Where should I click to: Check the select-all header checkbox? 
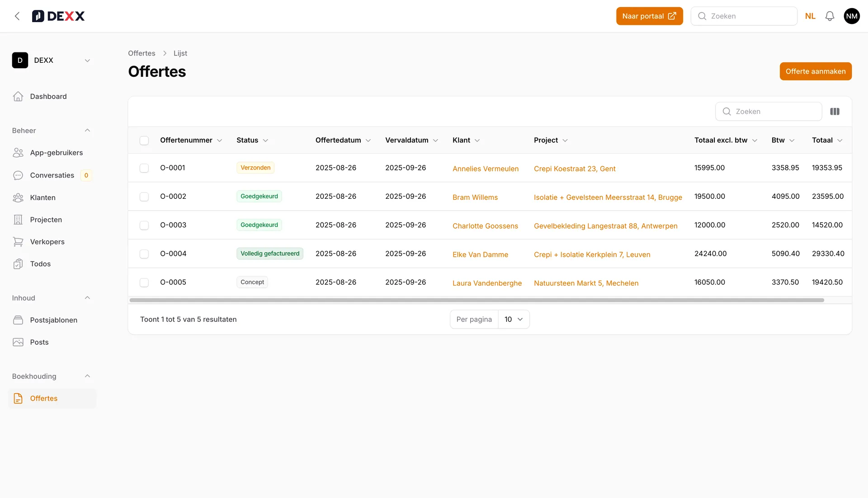tap(144, 141)
